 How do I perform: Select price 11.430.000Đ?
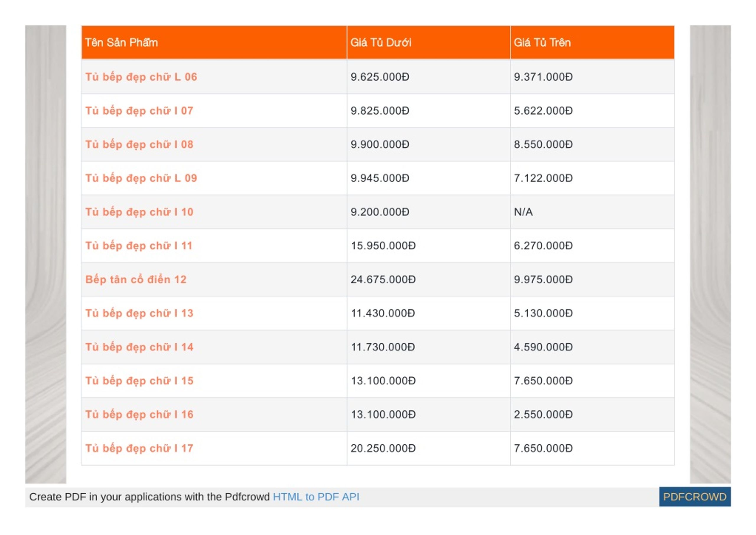click(x=383, y=313)
